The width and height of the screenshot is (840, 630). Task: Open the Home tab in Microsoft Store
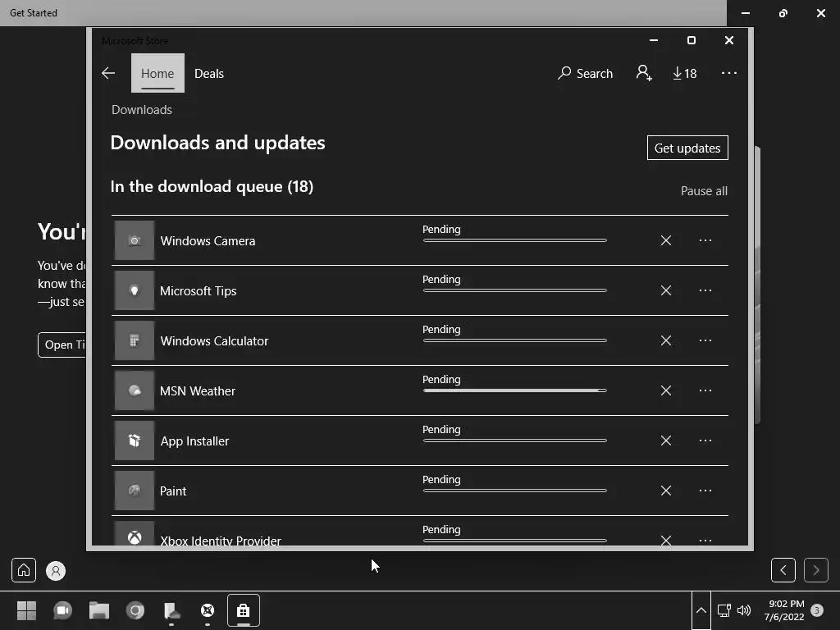157,73
